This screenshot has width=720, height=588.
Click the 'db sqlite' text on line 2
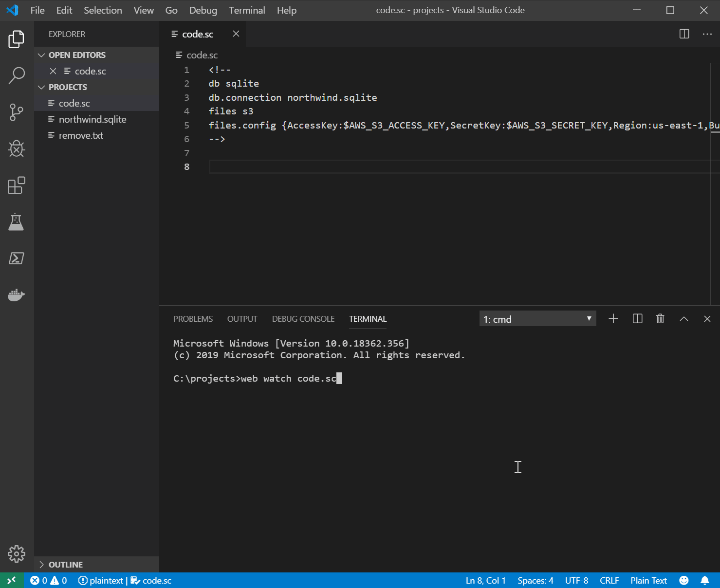pyautogui.click(x=234, y=83)
